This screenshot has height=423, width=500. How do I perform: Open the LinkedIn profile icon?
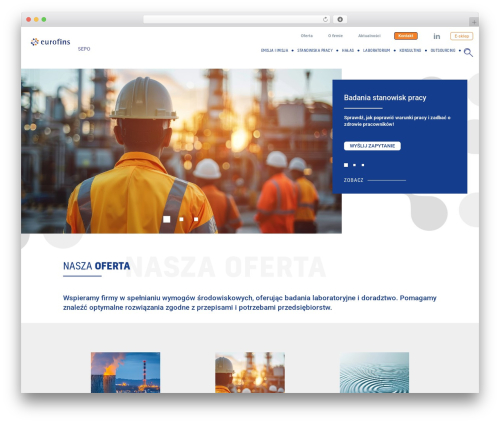coord(437,36)
